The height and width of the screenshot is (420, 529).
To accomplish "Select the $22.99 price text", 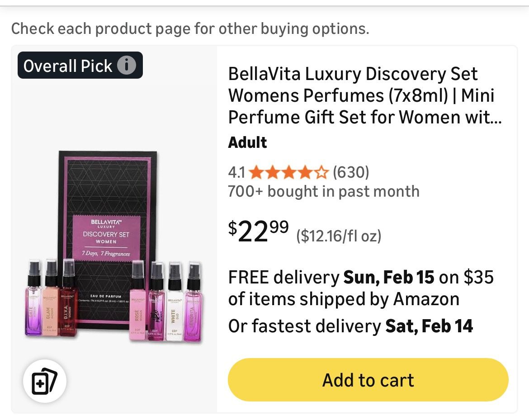I will click(256, 231).
